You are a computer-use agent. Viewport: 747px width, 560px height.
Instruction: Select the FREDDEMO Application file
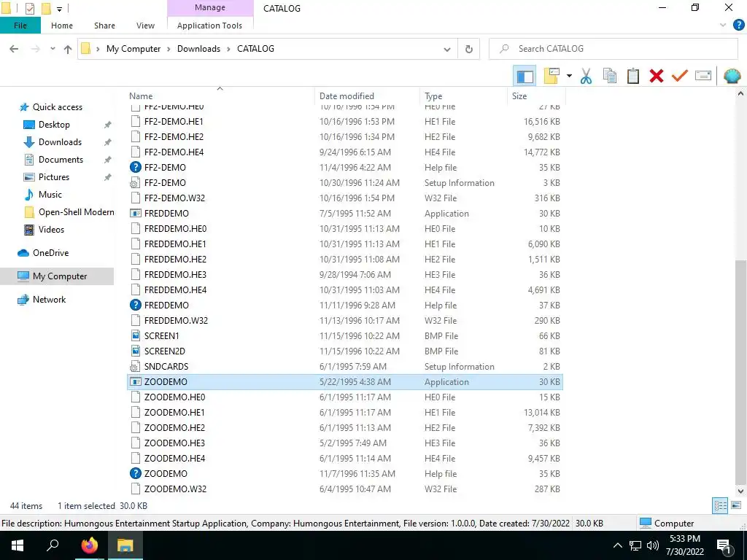[345, 214]
